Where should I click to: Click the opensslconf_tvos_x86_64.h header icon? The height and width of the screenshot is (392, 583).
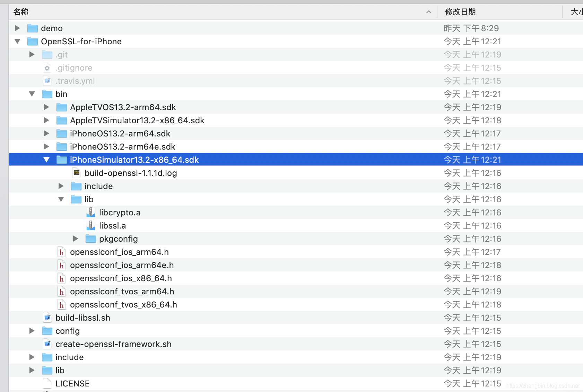click(x=62, y=305)
